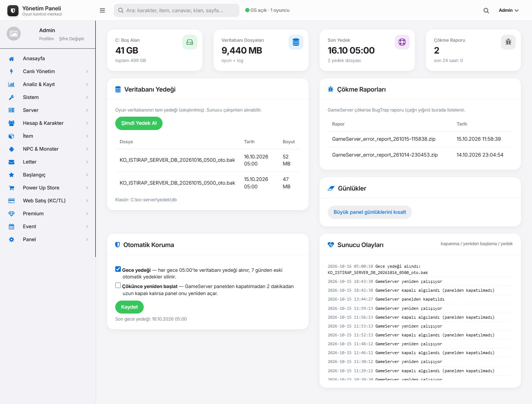Viewport: 532px width, 404px height.
Task: Open the Admin dropdown in top bar
Action: tap(509, 10)
